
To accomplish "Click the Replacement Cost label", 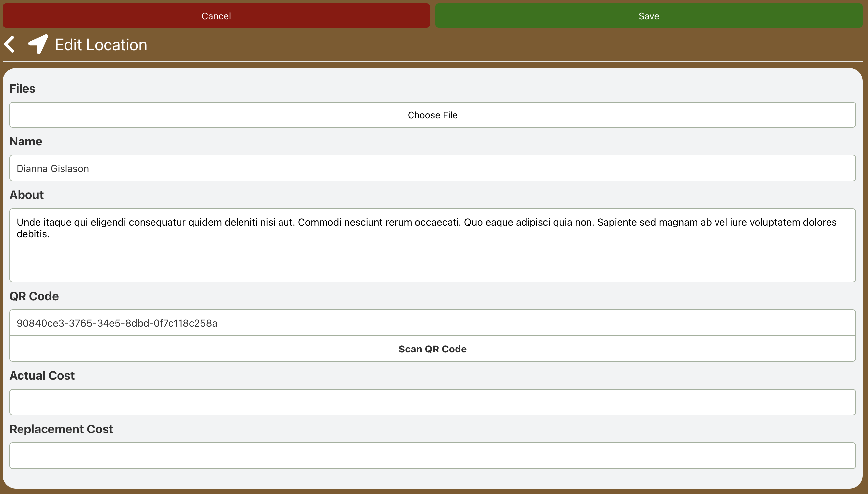I will click(x=61, y=429).
